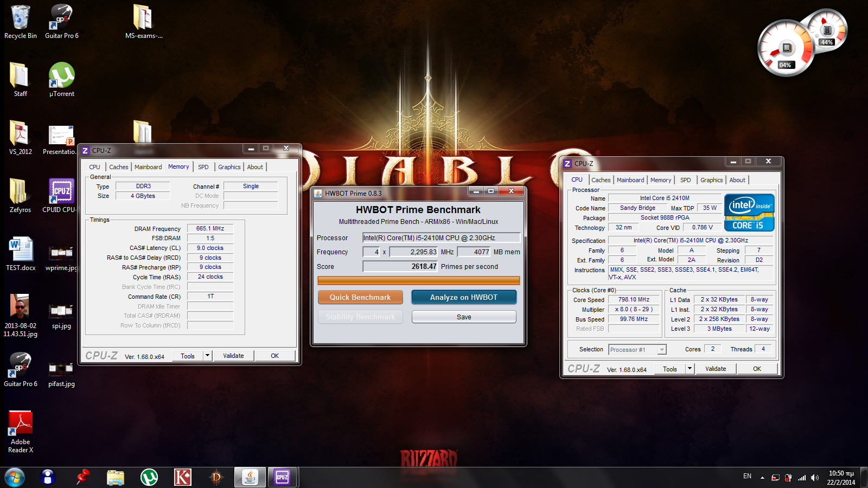Click DRAM Frequency value 665.1 MHz

click(x=210, y=228)
